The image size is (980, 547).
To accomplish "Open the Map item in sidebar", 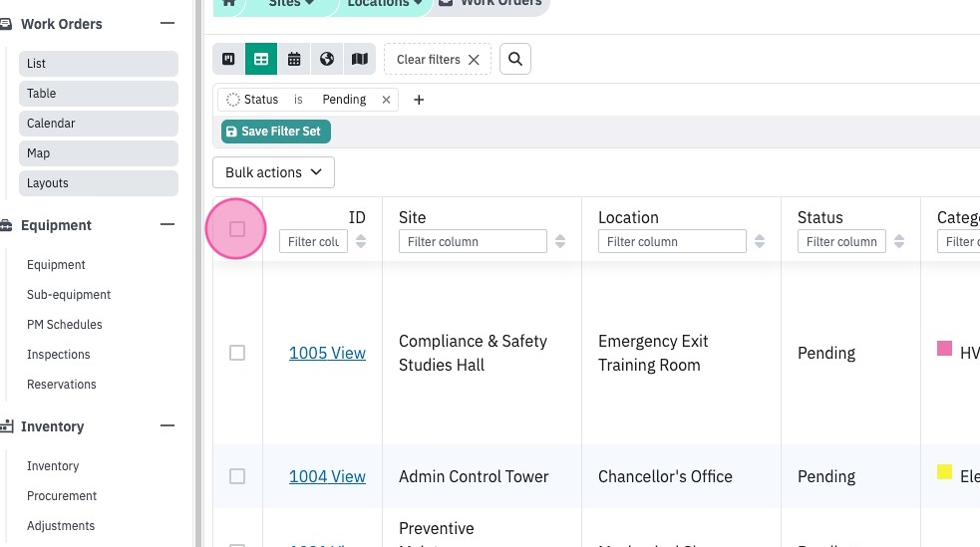I will click(98, 153).
